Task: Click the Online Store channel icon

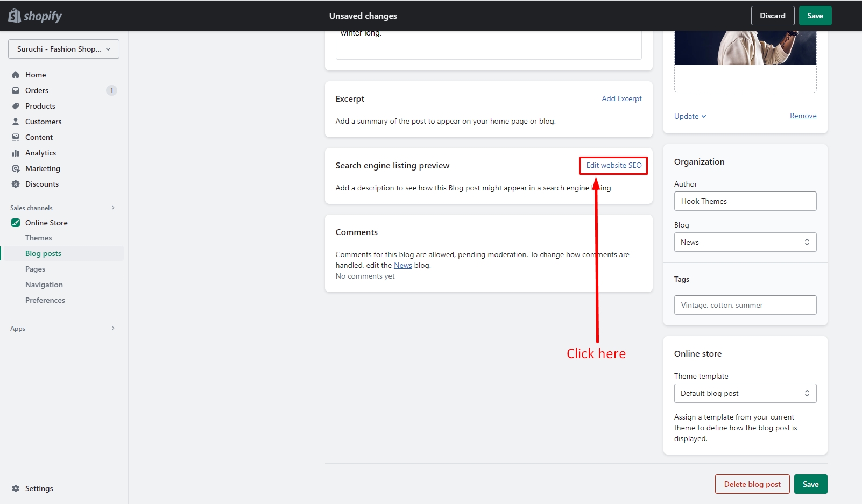Action: click(16, 223)
